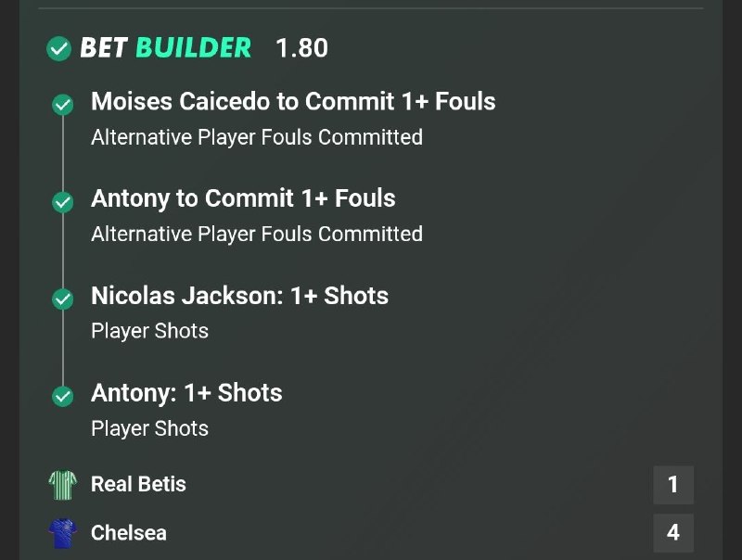Select Antony to Commit 1+ Fouls title
Viewport: 742px width, 560px height.
243,198
